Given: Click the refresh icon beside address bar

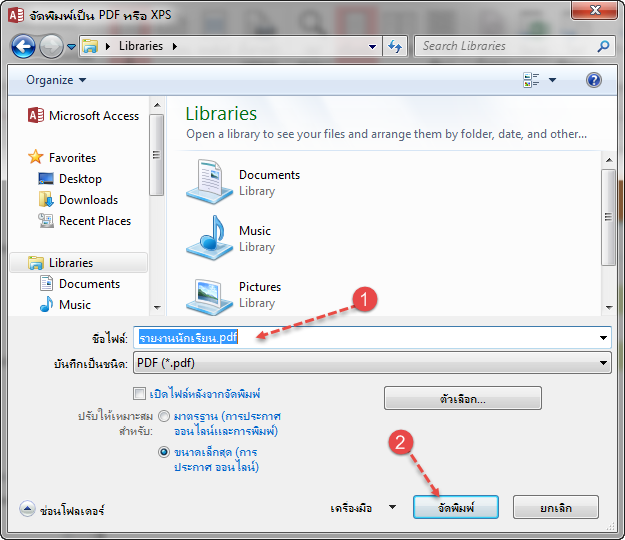Looking at the screenshot, I should coord(395,46).
